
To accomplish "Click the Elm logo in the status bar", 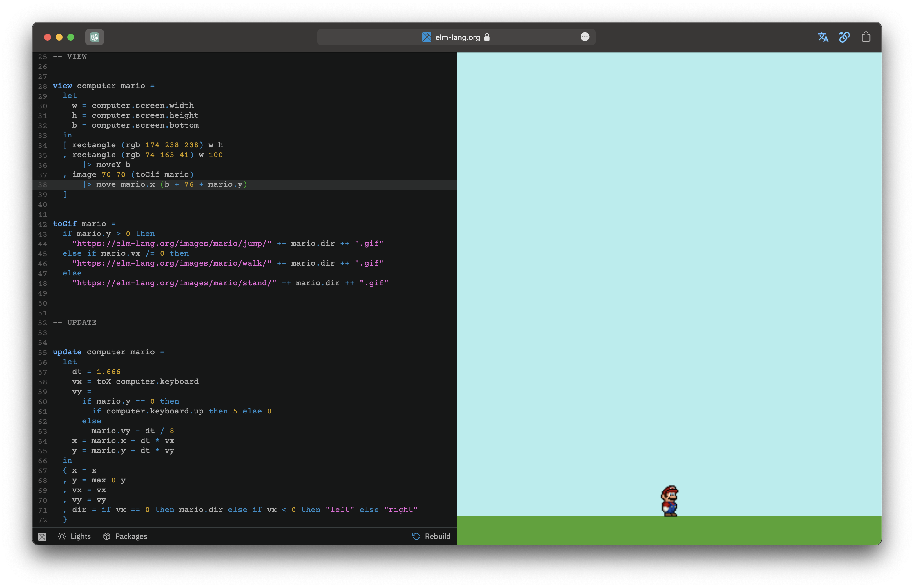I will [42, 536].
